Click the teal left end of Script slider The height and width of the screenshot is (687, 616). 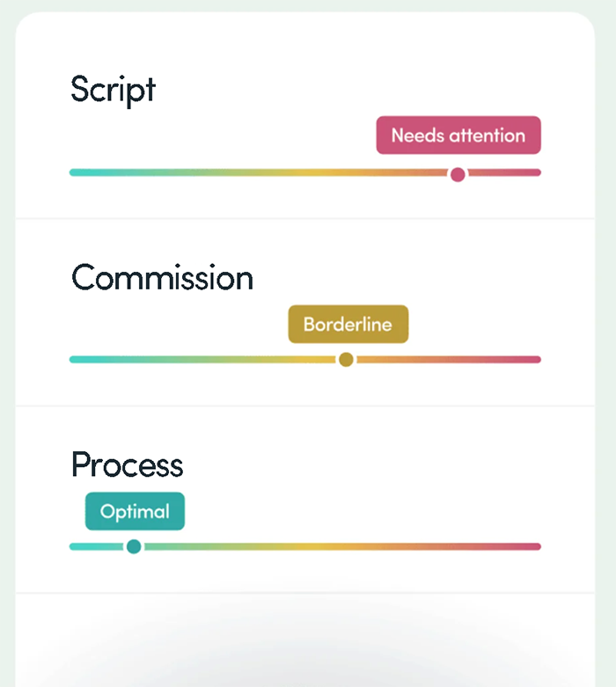[x=79, y=172]
